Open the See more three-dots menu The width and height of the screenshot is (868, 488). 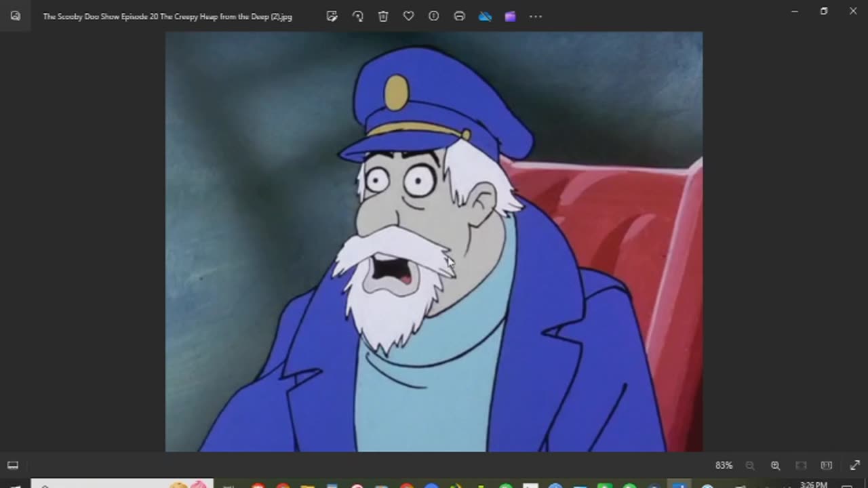[x=536, y=16]
